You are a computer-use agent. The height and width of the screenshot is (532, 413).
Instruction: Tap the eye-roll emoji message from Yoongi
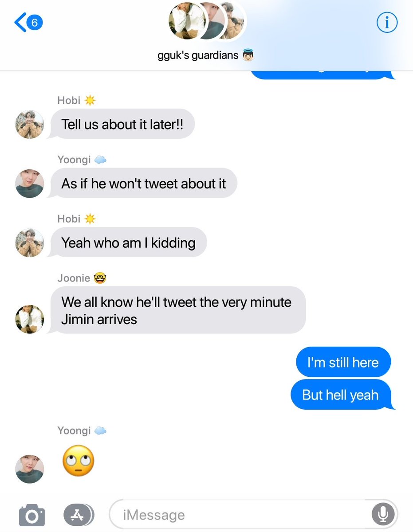coord(78,461)
